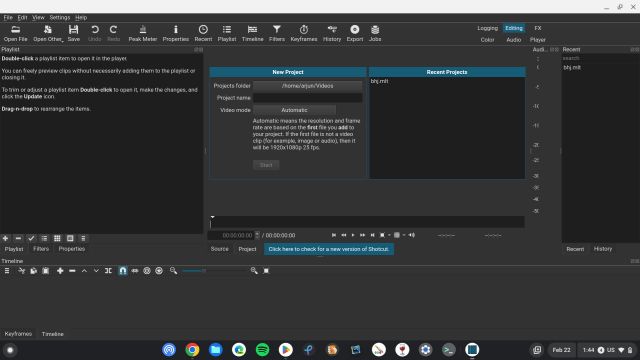640x360 pixels.
Task: Toggle ripple all tracks in timeline
Action: pyautogui.click(x=159, y=271)
